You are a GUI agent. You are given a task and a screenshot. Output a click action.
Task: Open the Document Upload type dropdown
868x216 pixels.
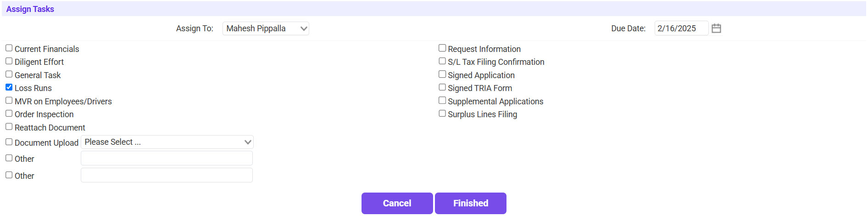(x=167, y=142)
